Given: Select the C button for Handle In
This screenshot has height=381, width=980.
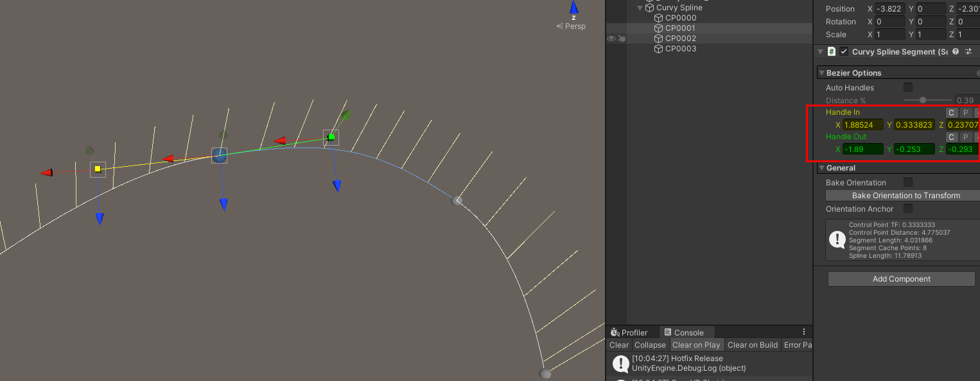Looking at the screenshot, I should click(951, 112).
